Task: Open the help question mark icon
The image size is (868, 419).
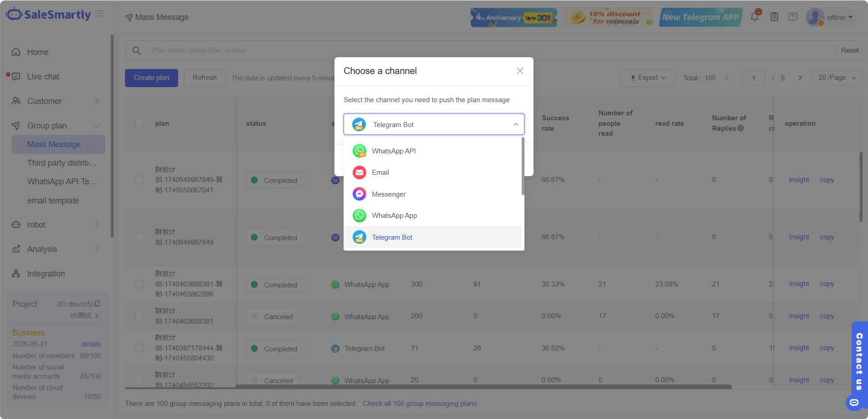Action: pyautogui.click(x=793, y=17)
